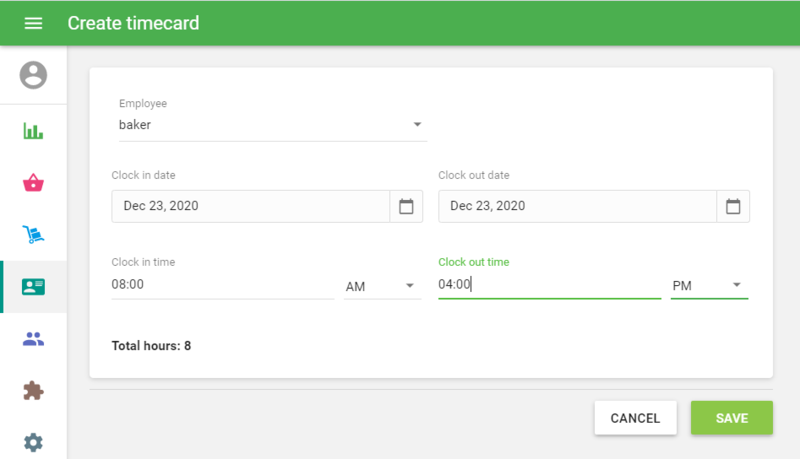The height and width of the screenshot is (459, 800).
Task: Click the clock out date field
Action: pyautogui.click(x=577, y=206)
